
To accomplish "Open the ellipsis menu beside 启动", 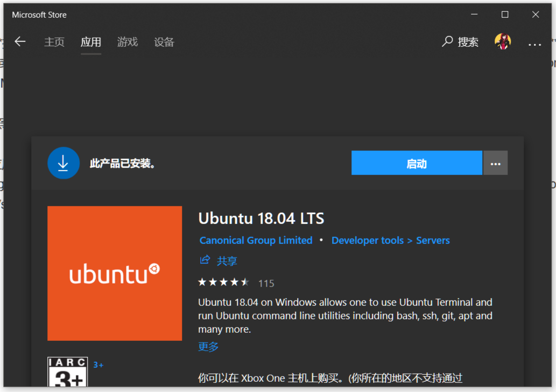I will (x=495, y=163).
